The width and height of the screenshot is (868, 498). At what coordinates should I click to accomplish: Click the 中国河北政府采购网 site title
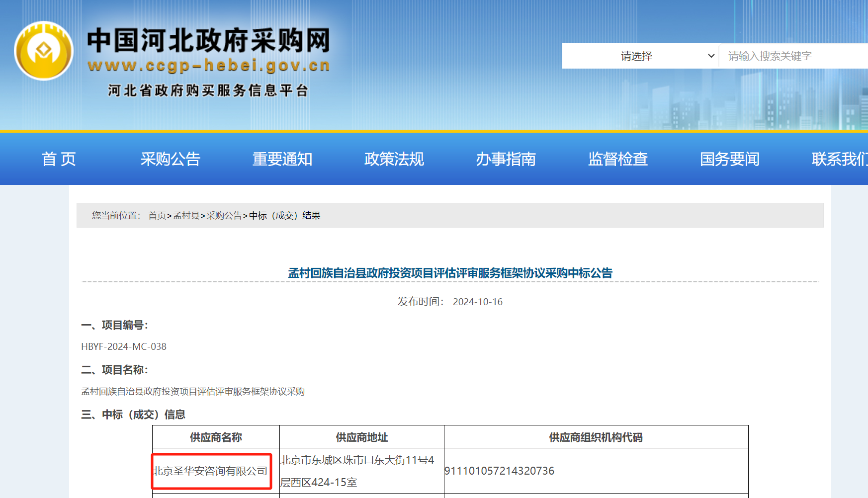click(x=209, y=40)
